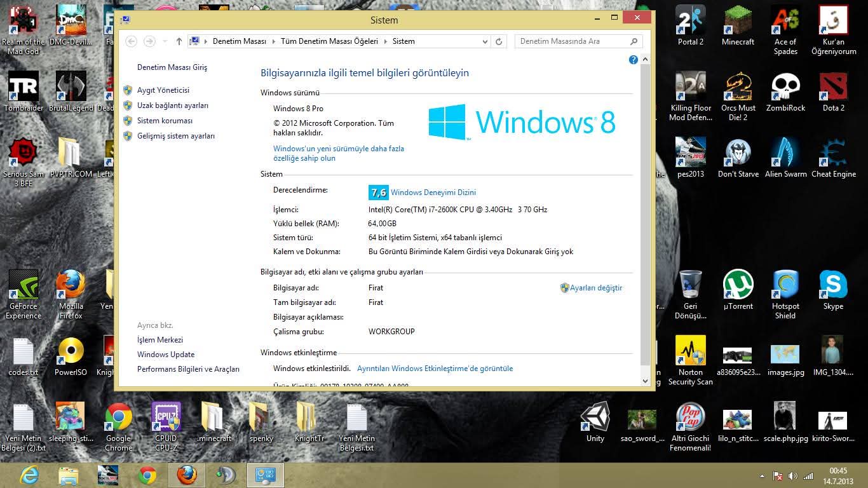Image resolution: width=868 pixels, height=488 pixels.
Task: Launch the Minecraft desktop shortcut
Action: click(738, 26)
